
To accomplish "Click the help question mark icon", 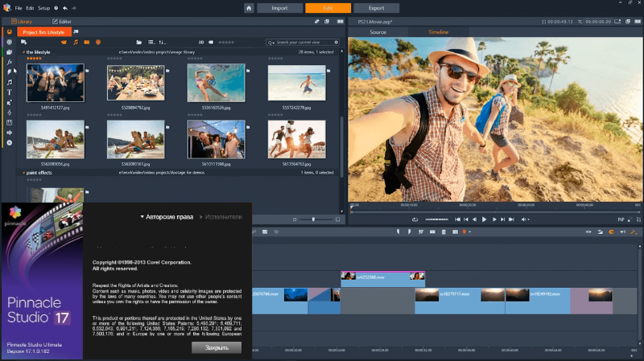I will pyautogui.click(x=56, y=8).
